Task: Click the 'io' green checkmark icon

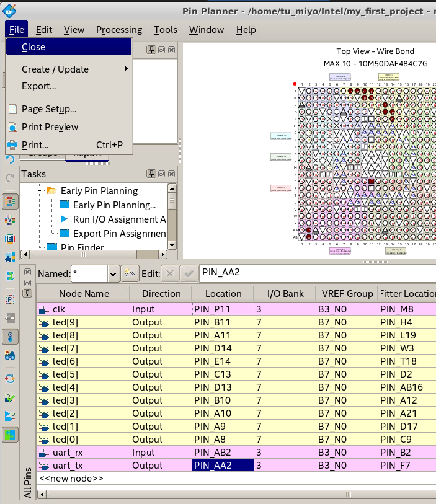Action: (10, 398)
